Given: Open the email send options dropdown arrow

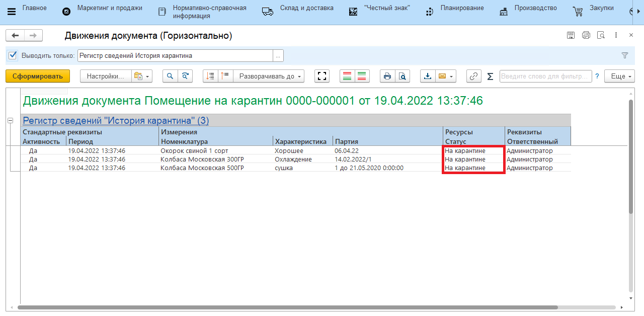Looking at the screenshot, I should pos(451,76).
